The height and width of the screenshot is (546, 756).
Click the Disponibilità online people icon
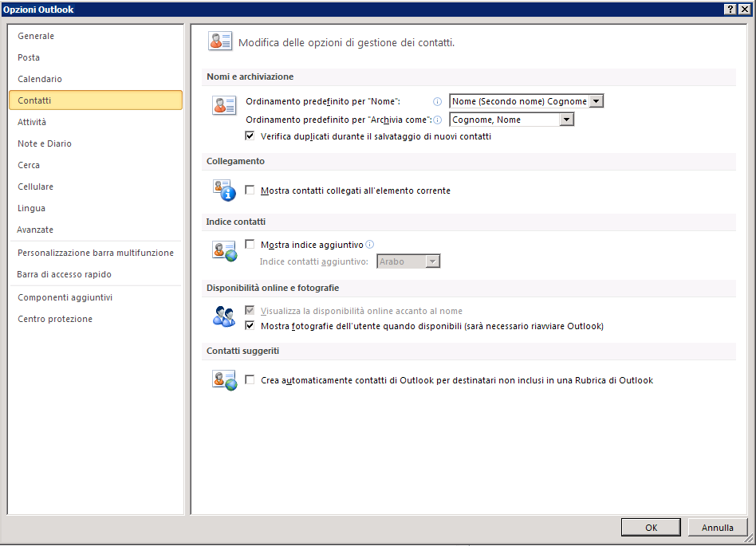pos(224,316)
